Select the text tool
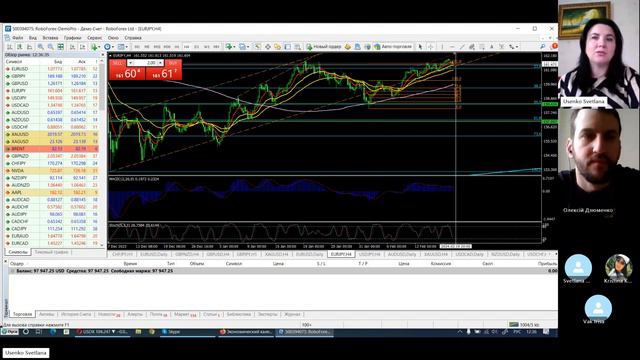This screenshot has width=640, height=360. (492, 47)
